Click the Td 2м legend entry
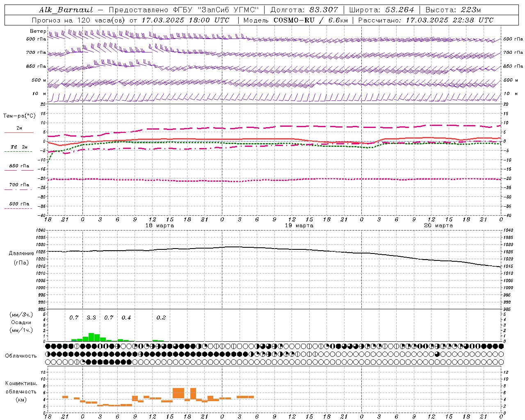 (19, 147)
